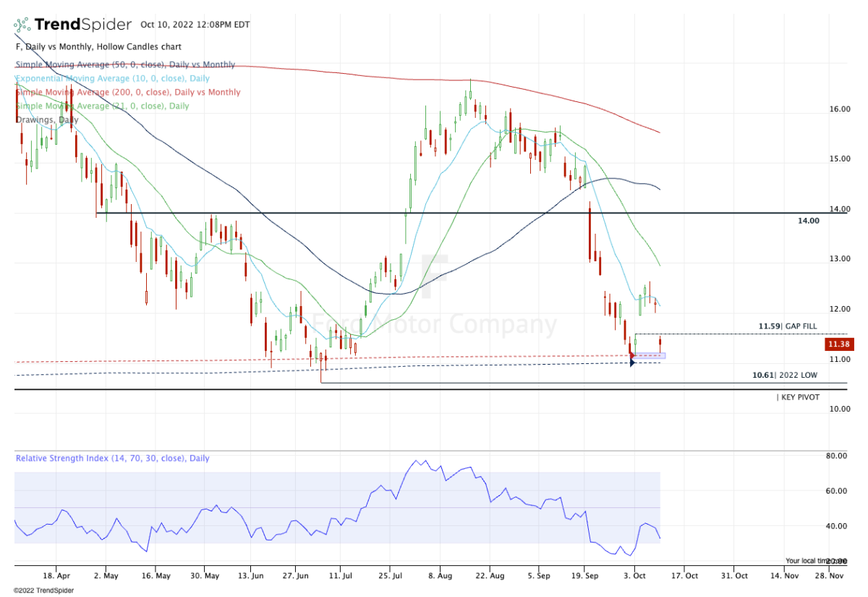Click the TrendSpider spider logo icon
This screenshot has height=597, width=868.
pyautogui.click(x=22, y=25)
